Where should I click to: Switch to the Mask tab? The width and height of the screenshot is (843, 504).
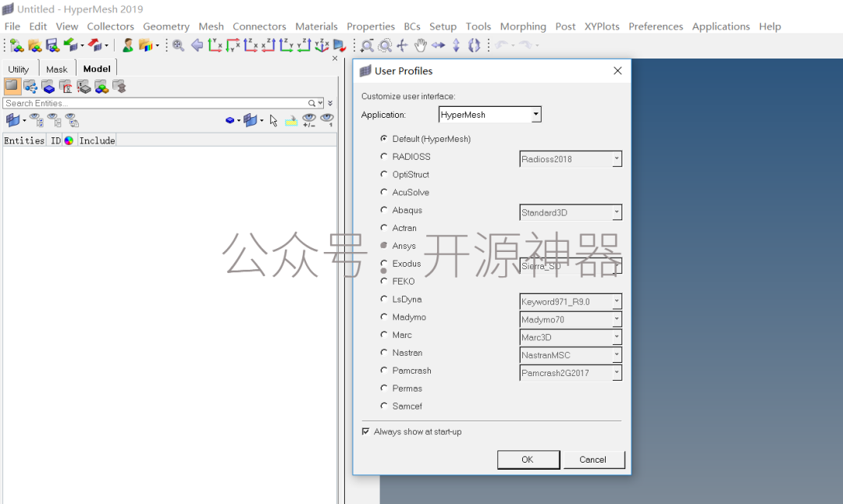tap(56, 69)
